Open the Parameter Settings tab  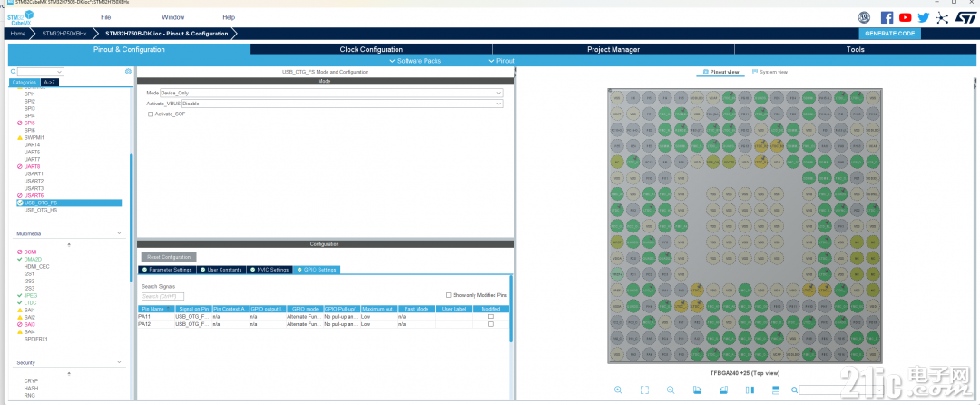167,270
